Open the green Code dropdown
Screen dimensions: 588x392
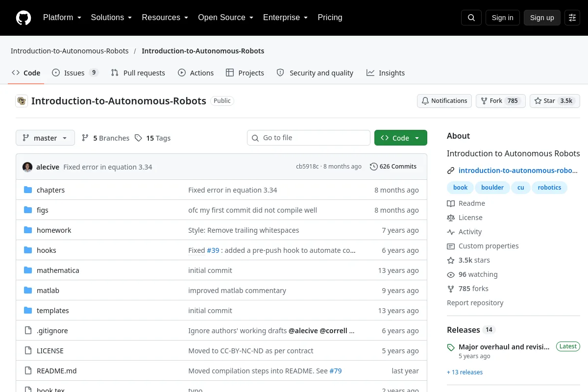coord(401,138)
